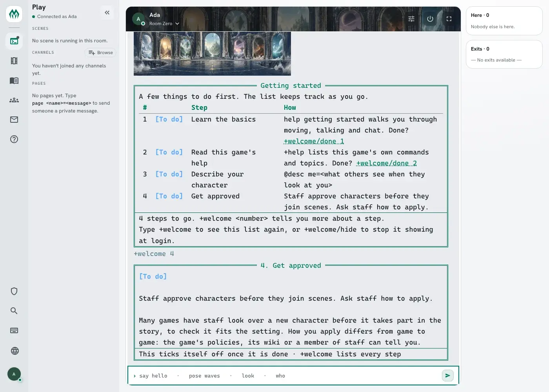Image resolution: width=549 pixels, height=392 pixels.
Task: Open the film strip scenes icon
Action: (x=14, y=61)
